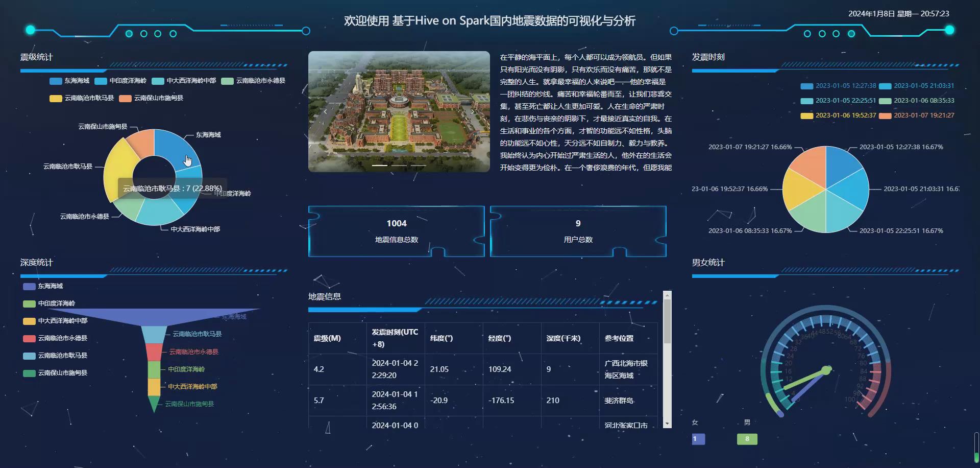This screenshot has height=468, width=980.
Task: Click the magnitude cell 4.2
Action: click(337, 369)
